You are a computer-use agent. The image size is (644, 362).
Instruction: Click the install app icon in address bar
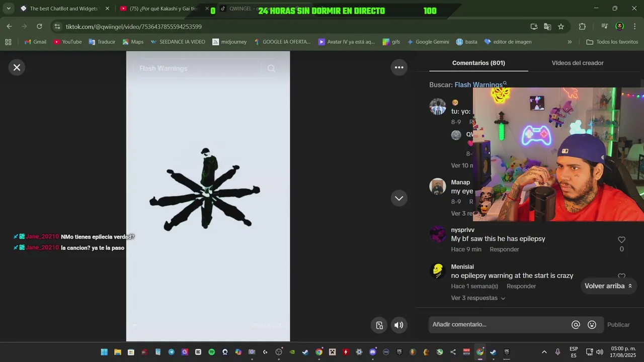(x=534, y=27)
